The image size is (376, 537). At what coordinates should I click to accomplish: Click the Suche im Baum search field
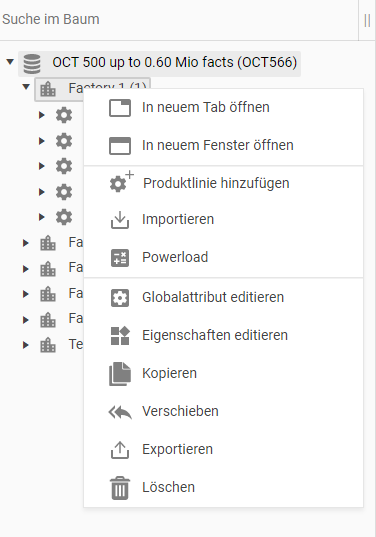[x=178, y=20]
